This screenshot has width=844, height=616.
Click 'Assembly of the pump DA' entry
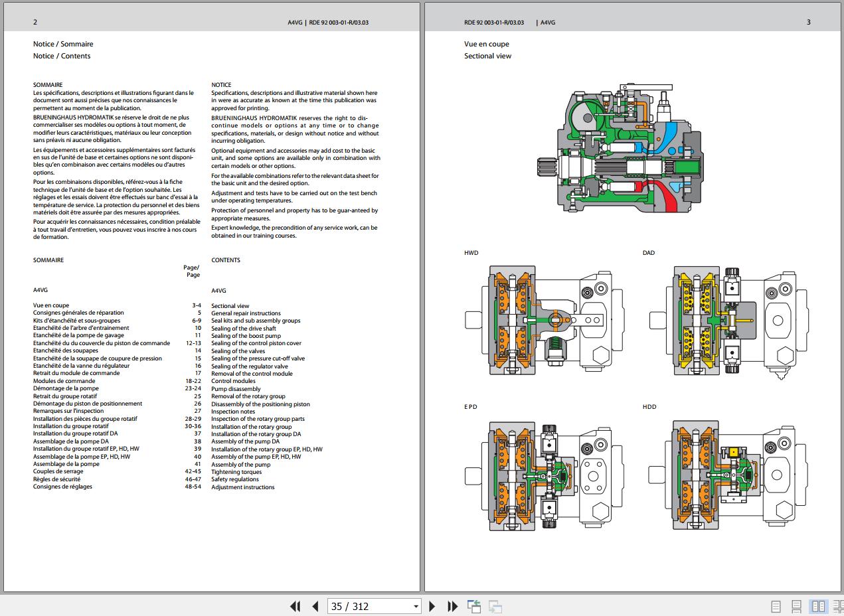pyautogui.click(x=245, y=441)
